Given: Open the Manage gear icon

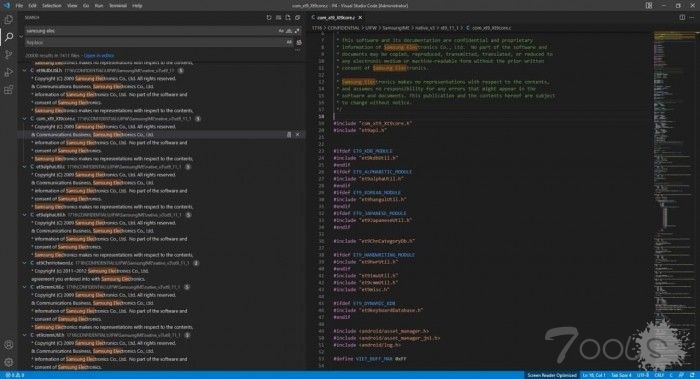Looking at the screenshot, I should (8, 362).
